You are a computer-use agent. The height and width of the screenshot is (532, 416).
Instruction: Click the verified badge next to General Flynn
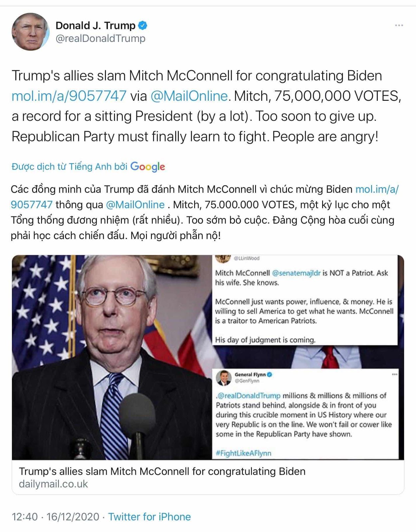click(x=270, y=374)
